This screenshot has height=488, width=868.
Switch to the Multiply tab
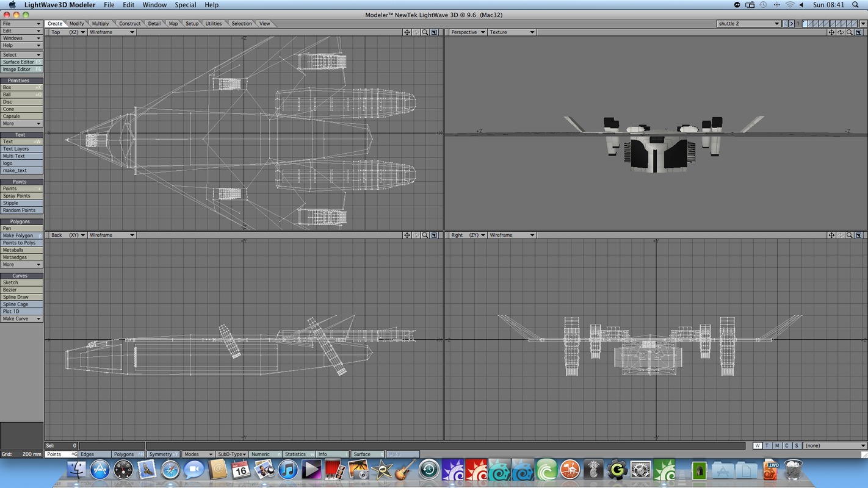(x=100, y=24)
